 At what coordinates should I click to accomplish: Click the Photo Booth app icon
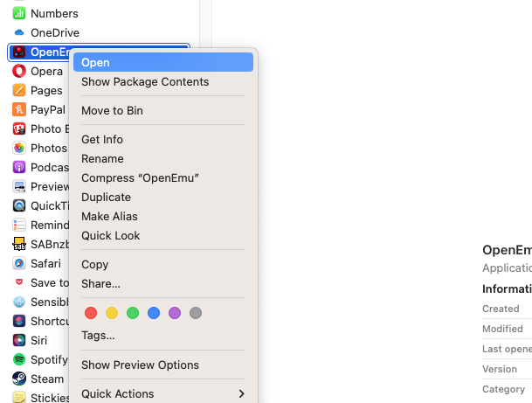coord(19,129)
